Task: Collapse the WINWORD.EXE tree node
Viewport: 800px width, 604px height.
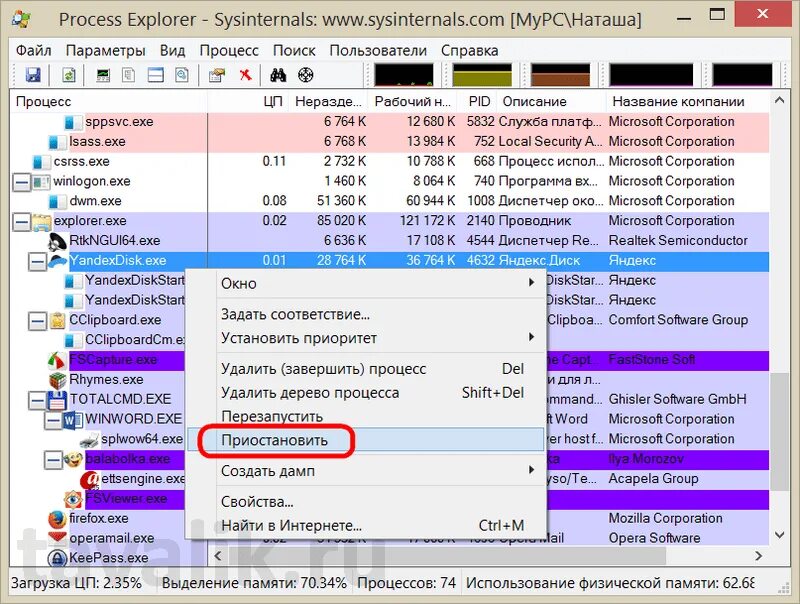Action: tap(53, 420)
